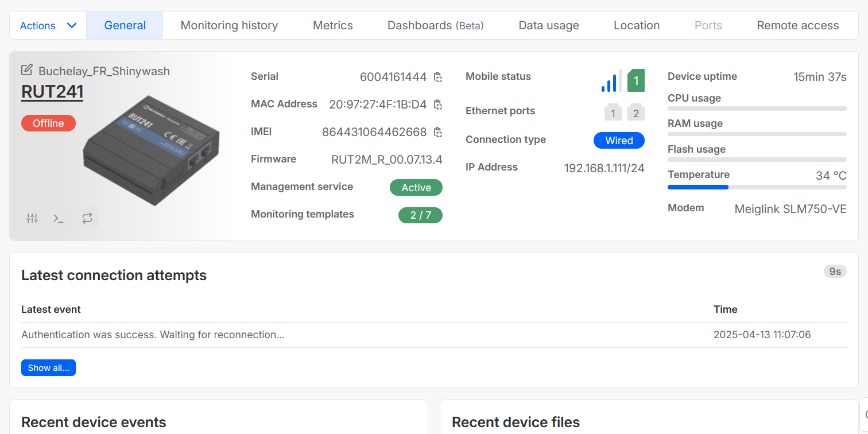Click the Latest connection attempts heading
The height and width of the screenshot is (434, 868).
point(114,276)
